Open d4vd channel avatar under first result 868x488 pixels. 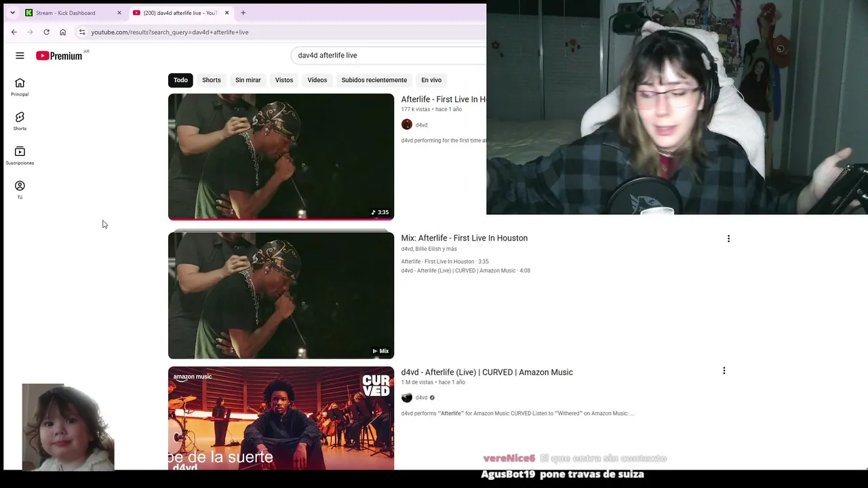[407, 125]
